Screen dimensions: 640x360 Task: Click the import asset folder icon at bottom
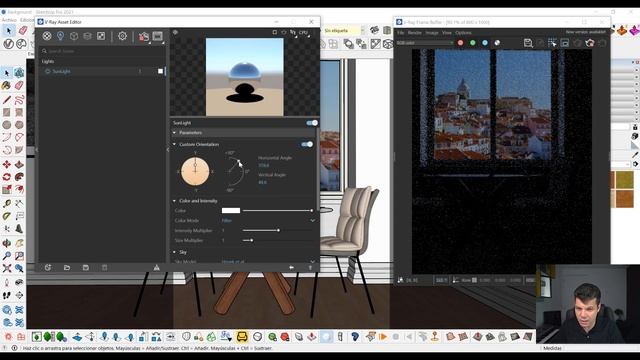(67, 268)
